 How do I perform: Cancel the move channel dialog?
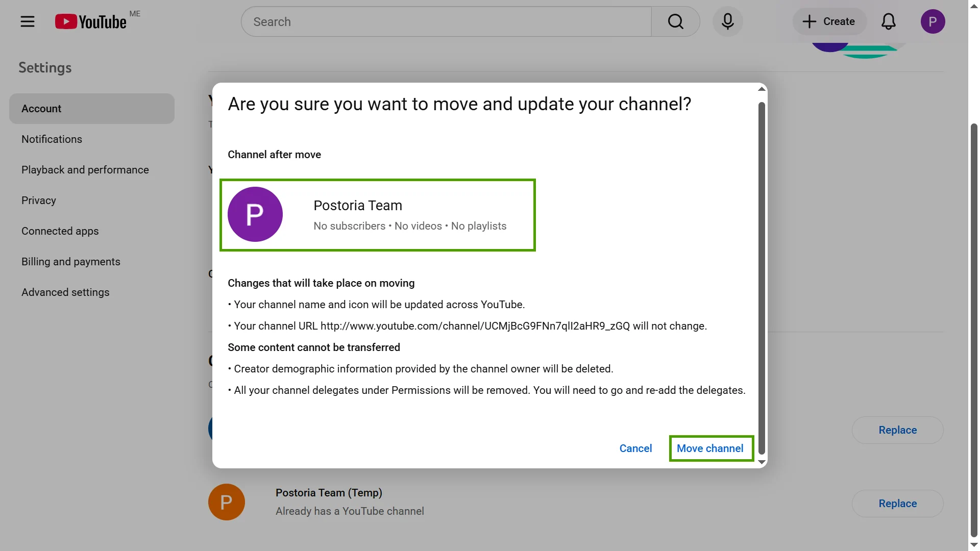(x=635, y=448)
